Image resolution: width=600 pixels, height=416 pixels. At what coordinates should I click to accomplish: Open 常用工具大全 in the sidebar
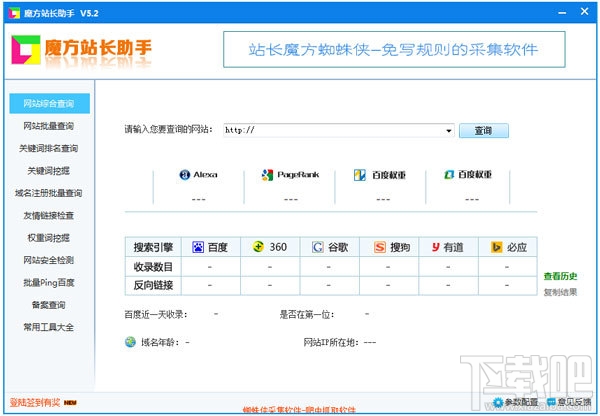pos(49,327)
